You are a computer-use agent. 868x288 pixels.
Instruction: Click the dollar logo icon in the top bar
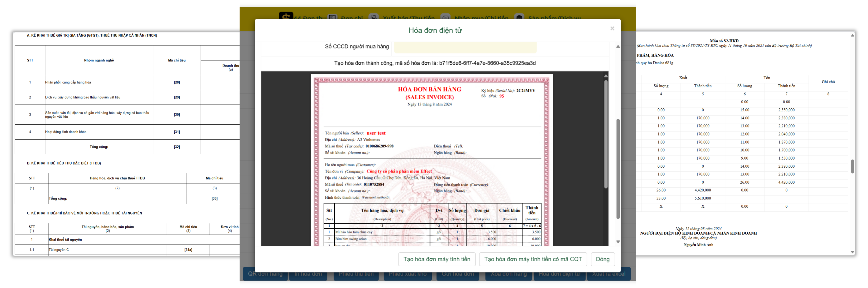[x=286, y=16]
